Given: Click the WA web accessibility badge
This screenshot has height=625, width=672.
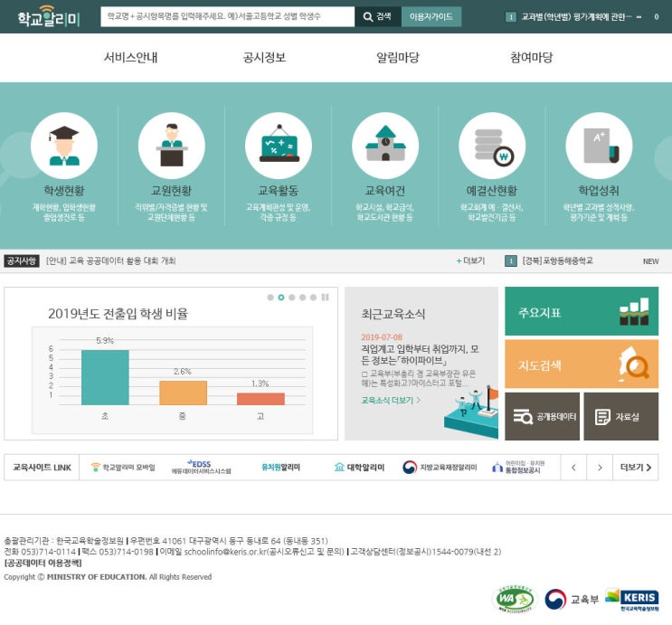Looking at the screenshot, I should click(515, 599).
